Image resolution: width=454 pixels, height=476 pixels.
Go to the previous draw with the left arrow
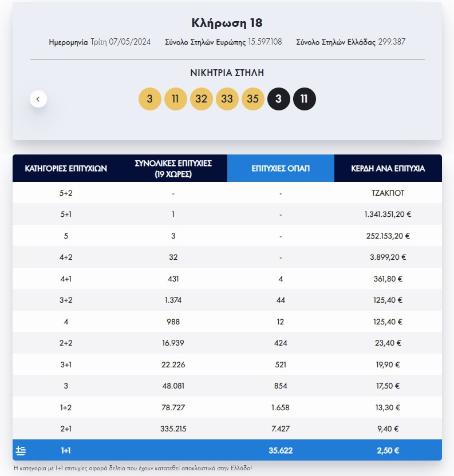38,99
